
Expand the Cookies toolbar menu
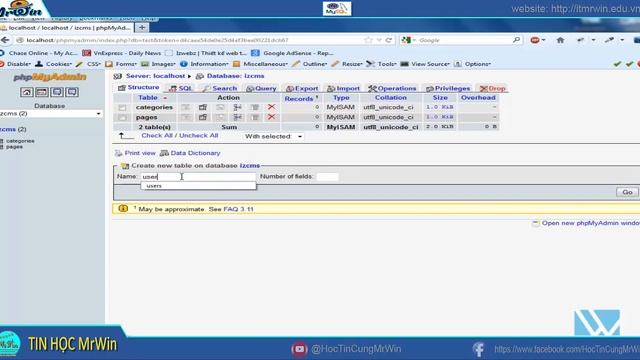tap(54, 64)
